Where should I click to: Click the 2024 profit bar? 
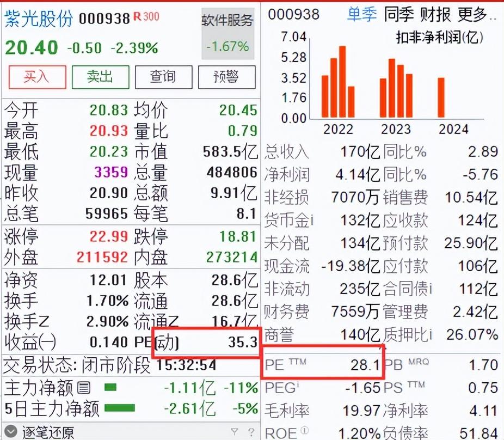(441, 97)
